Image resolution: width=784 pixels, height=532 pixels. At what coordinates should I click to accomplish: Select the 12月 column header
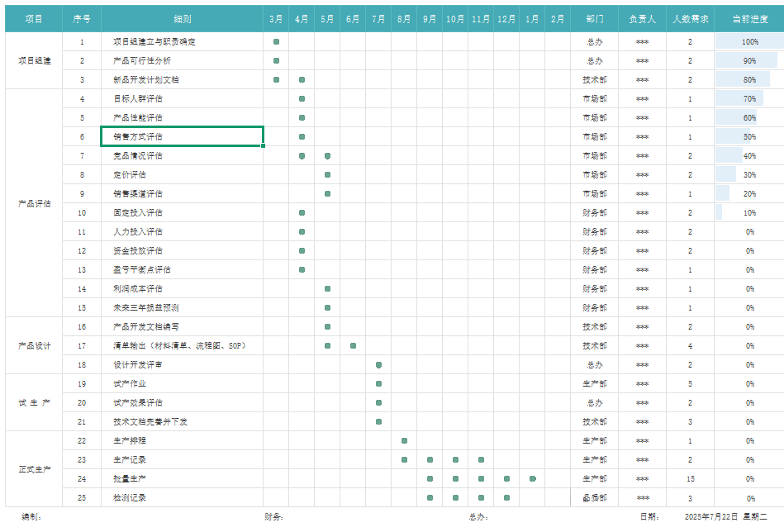506,19
